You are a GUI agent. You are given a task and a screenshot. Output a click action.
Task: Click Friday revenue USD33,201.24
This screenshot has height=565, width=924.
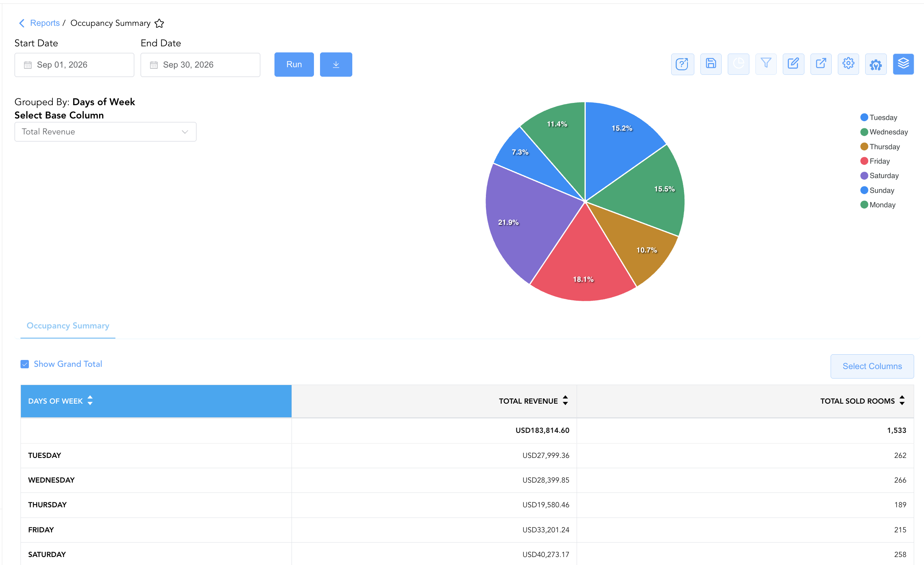546,530
